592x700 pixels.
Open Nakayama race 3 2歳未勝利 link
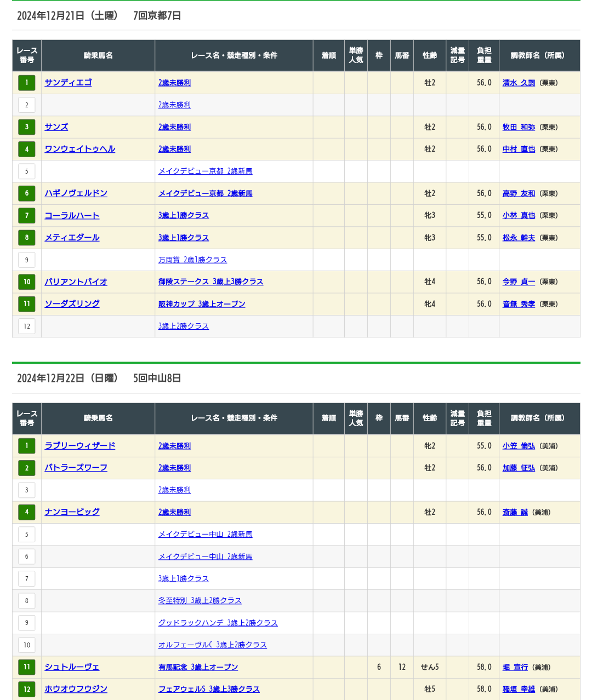175,490
